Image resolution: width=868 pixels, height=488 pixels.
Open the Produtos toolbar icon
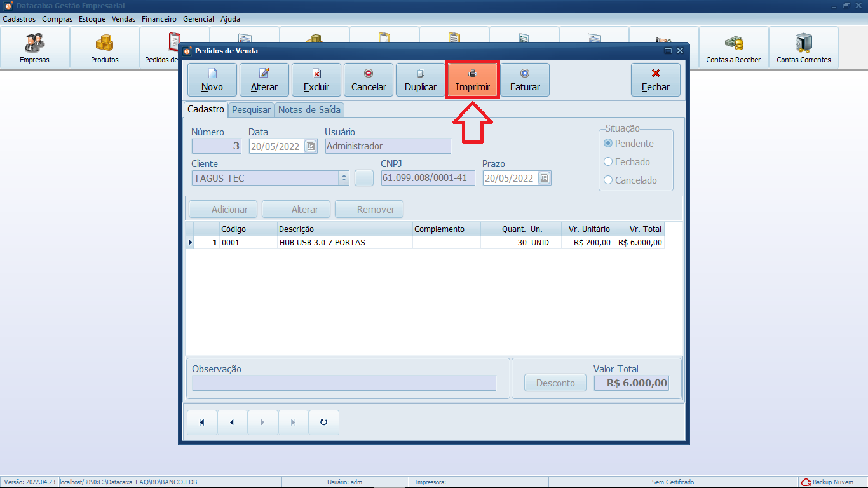click(104, 48)
